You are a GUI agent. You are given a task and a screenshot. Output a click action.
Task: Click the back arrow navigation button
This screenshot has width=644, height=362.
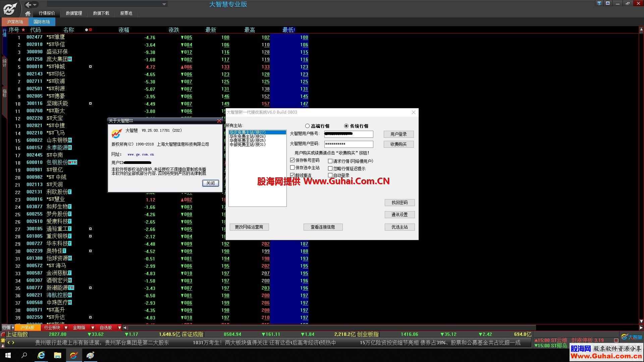coord(28,5)
